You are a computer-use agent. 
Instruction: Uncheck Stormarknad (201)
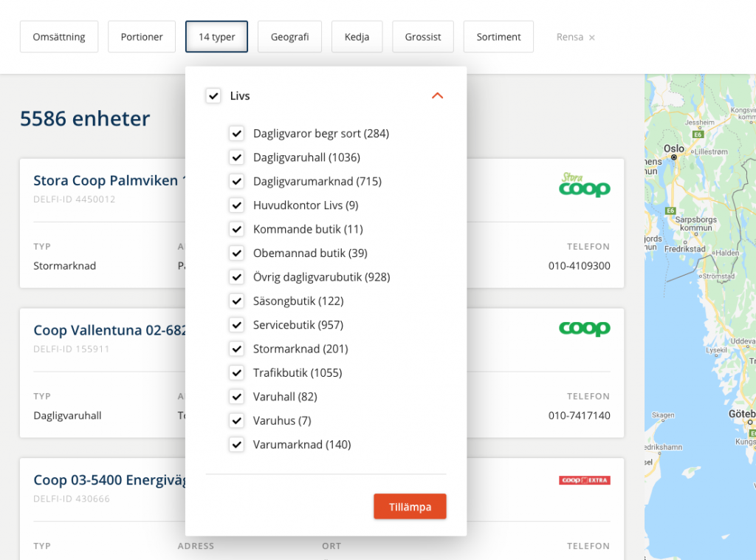pos(236,349)
